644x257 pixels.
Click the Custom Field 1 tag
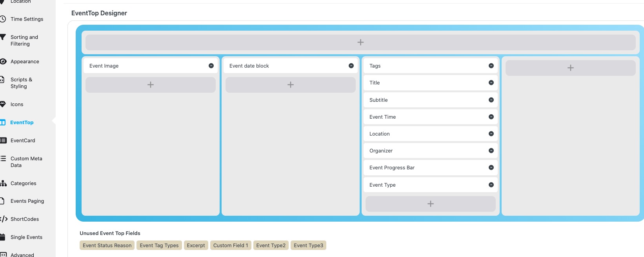(x=231, y=246)
